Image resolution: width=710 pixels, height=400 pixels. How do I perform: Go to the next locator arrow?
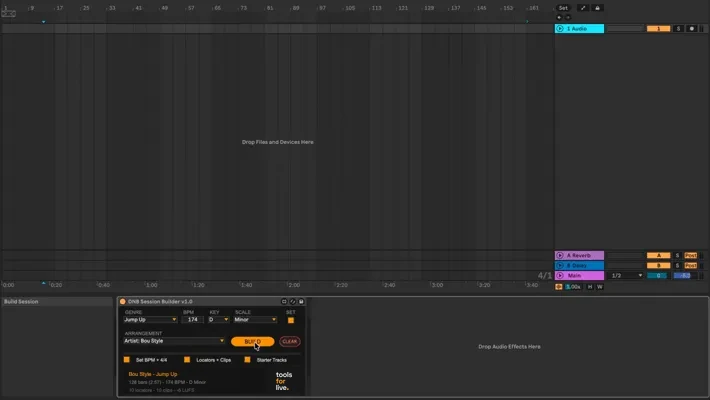coord(568,18)
